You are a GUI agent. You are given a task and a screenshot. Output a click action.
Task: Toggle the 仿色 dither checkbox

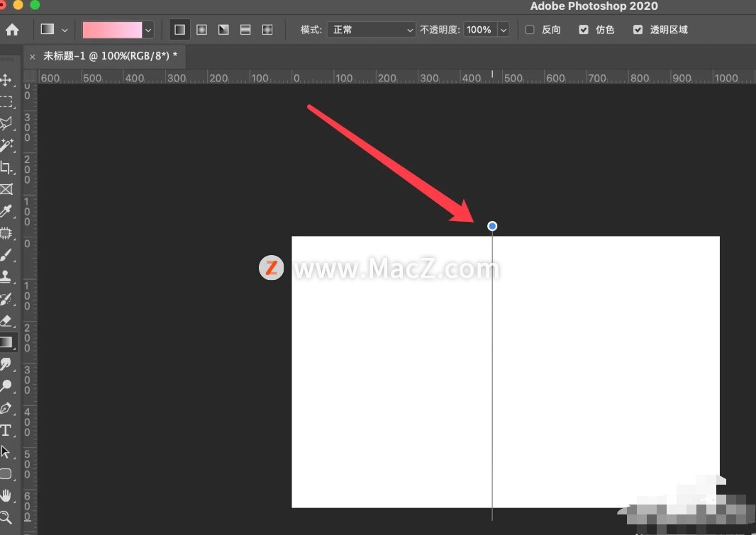point(584,30)
